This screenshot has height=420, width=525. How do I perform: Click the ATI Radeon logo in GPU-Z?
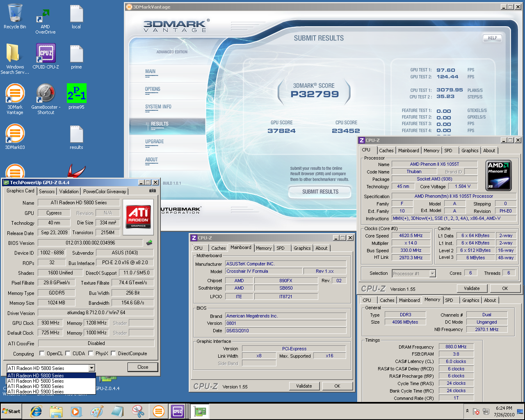[x=138, y=217]
